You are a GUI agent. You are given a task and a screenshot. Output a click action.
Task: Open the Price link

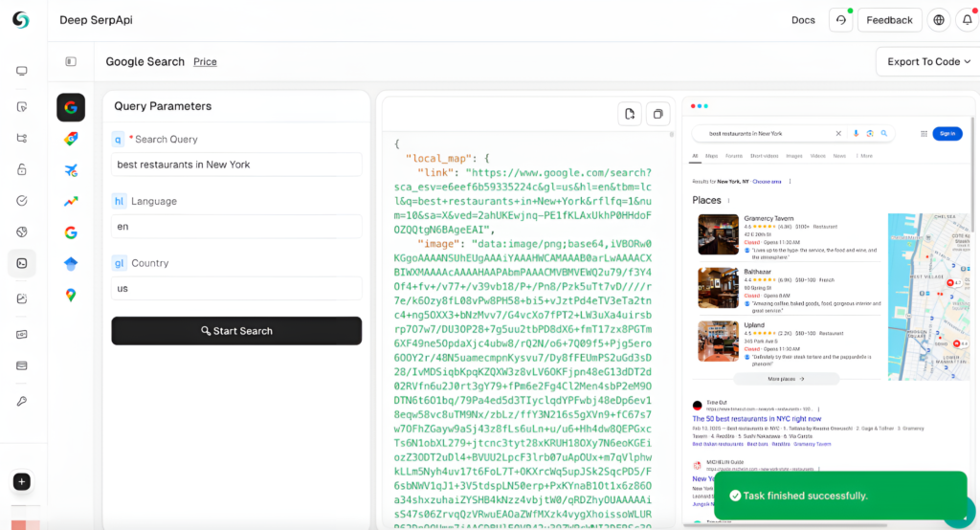(x=205, y=62)
